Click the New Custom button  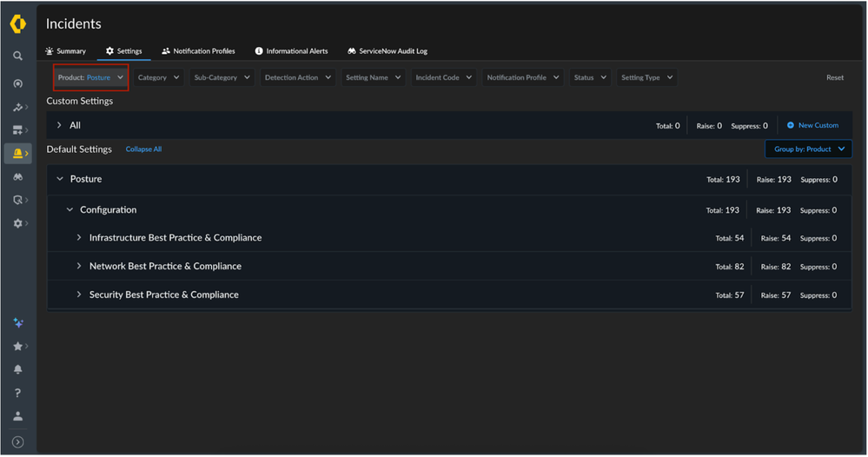point(812,125)
